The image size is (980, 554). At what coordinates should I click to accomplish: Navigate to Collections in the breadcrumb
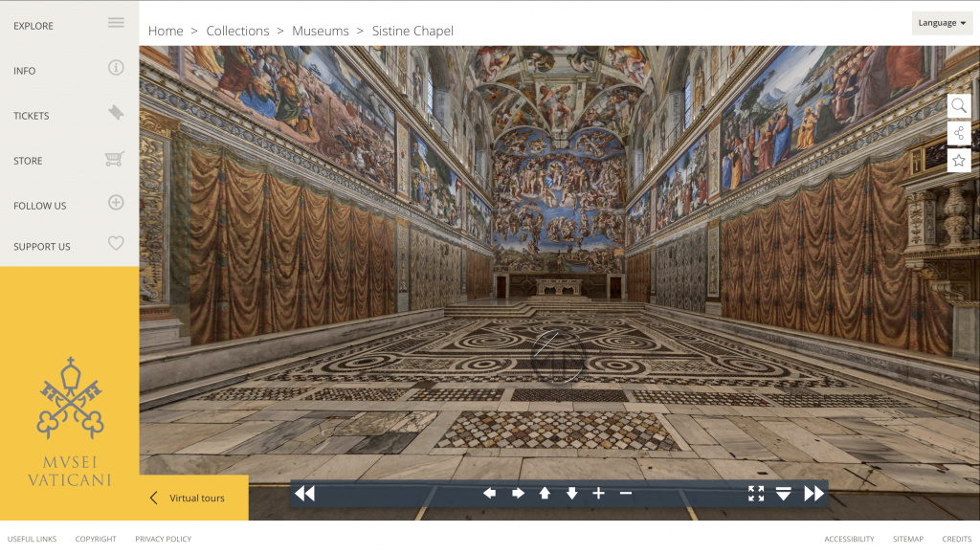(x=237, y=31)
